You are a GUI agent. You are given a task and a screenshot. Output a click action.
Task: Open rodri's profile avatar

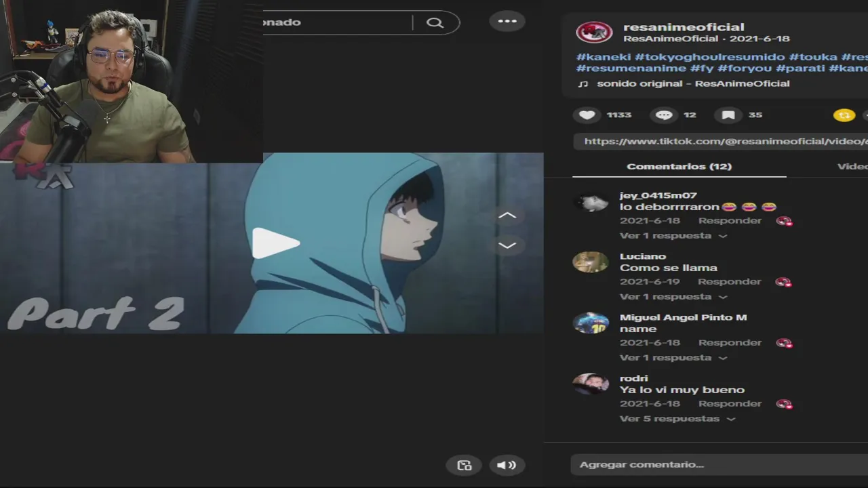pyautogui.click(x=591, y=384)
